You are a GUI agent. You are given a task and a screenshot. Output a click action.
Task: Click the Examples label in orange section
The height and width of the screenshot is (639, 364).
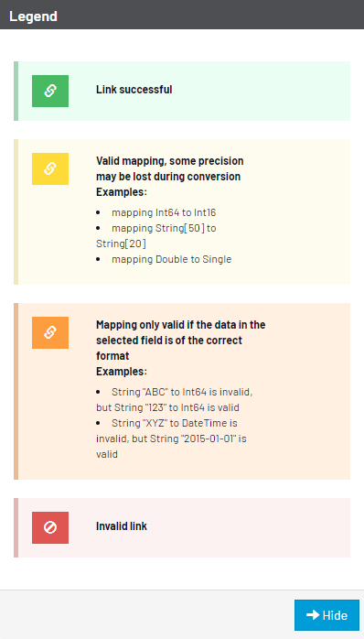point(122,372)
